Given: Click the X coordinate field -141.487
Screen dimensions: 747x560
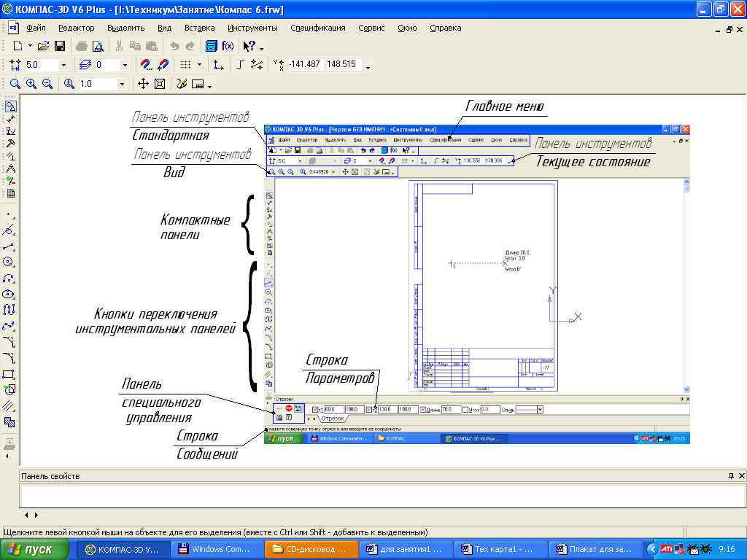Looking at the screenshot, I should pyautogui.click(x=306, y=64).
